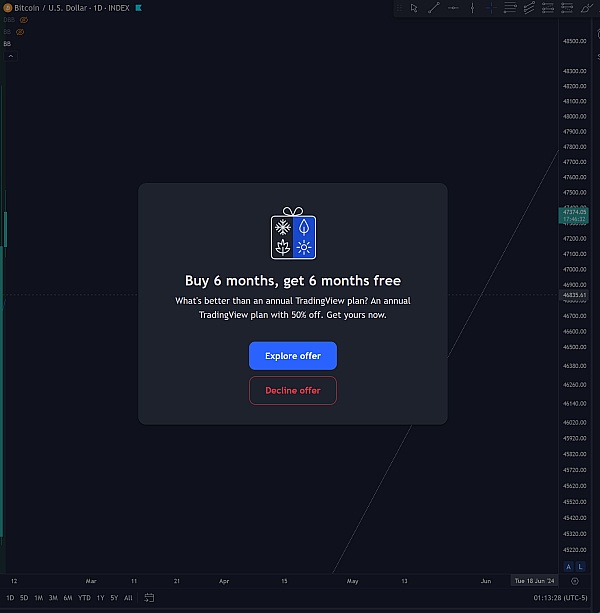Grab the favorites toolbar drag handle
This screenshot has width=600, height=613.
(399, 8)
